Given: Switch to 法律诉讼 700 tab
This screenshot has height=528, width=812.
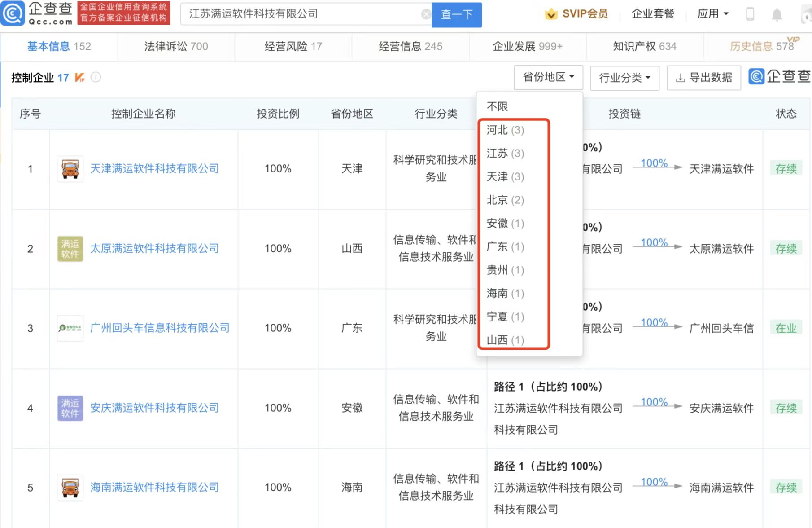Looking at the screenshot, I should point(176,46).
